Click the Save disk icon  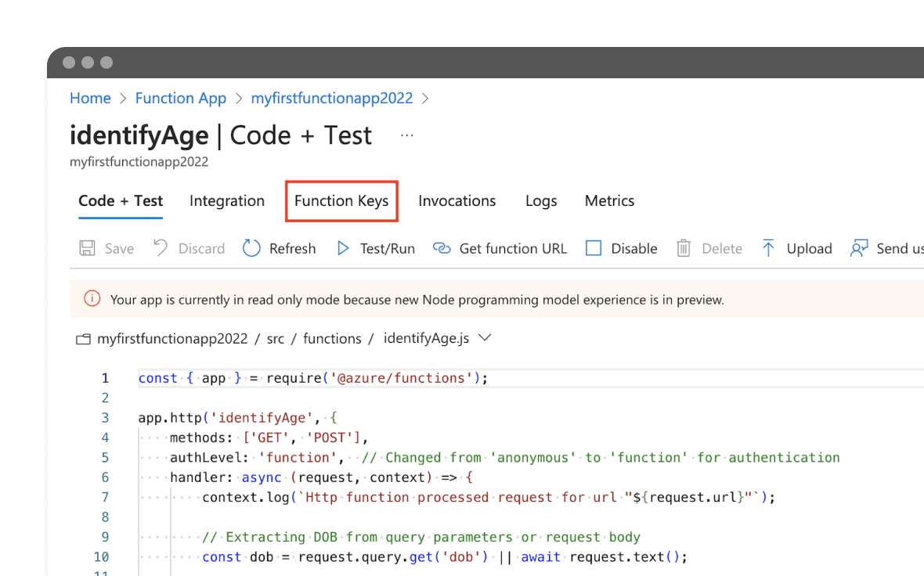click(x=87, y=248)
